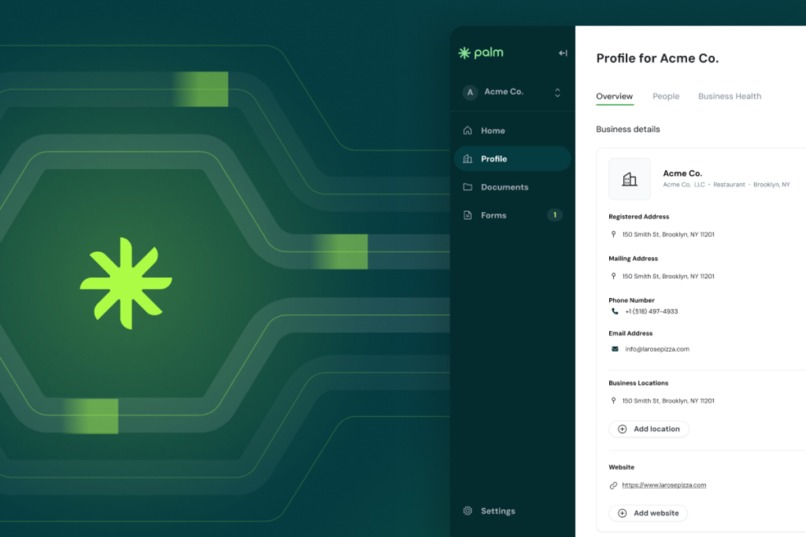Collapse the sidebar with the arrow icon
806x537 pixels.
click(563, 53)
